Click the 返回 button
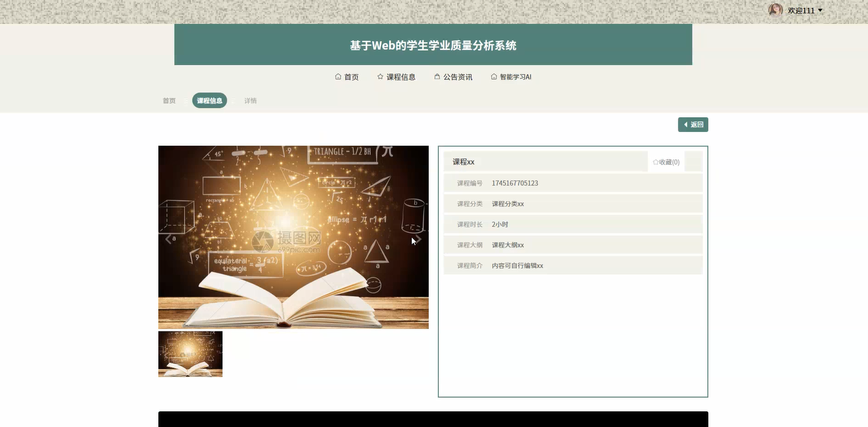The image size is (868, 427). pyautogui.click(x=693, y=124)
